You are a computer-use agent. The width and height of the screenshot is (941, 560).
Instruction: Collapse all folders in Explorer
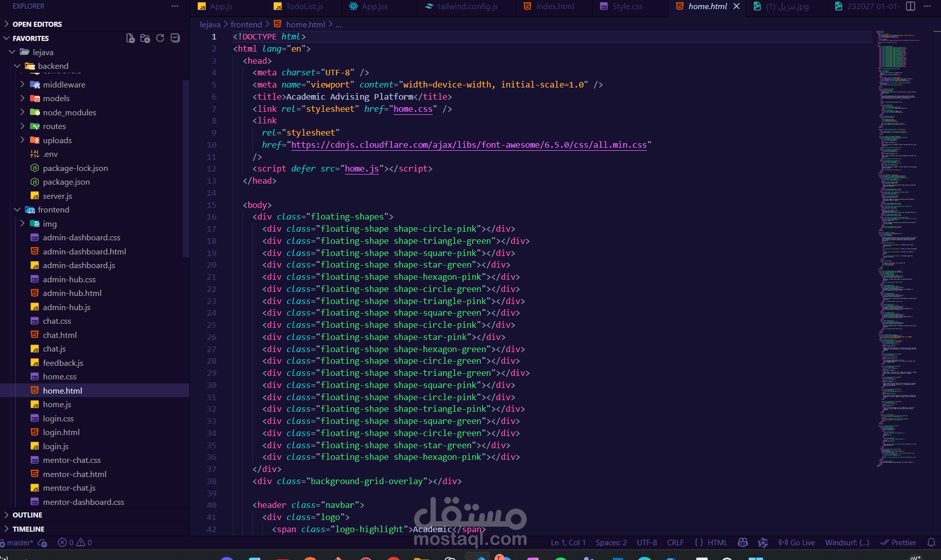(x=175, y=38)
